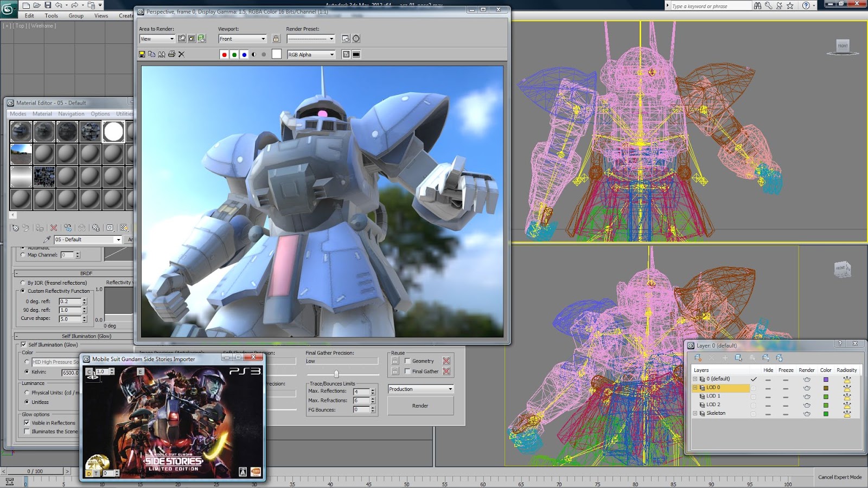This screenshot has width=868, height=488.
Task: Expand the Skeleton layer tree node
Action: point(695,413)
